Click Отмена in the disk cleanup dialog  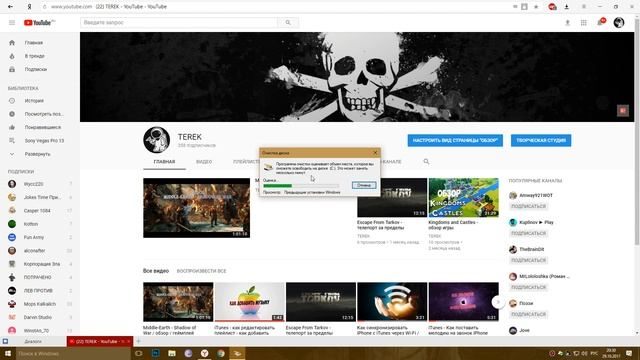coord(364,185)
